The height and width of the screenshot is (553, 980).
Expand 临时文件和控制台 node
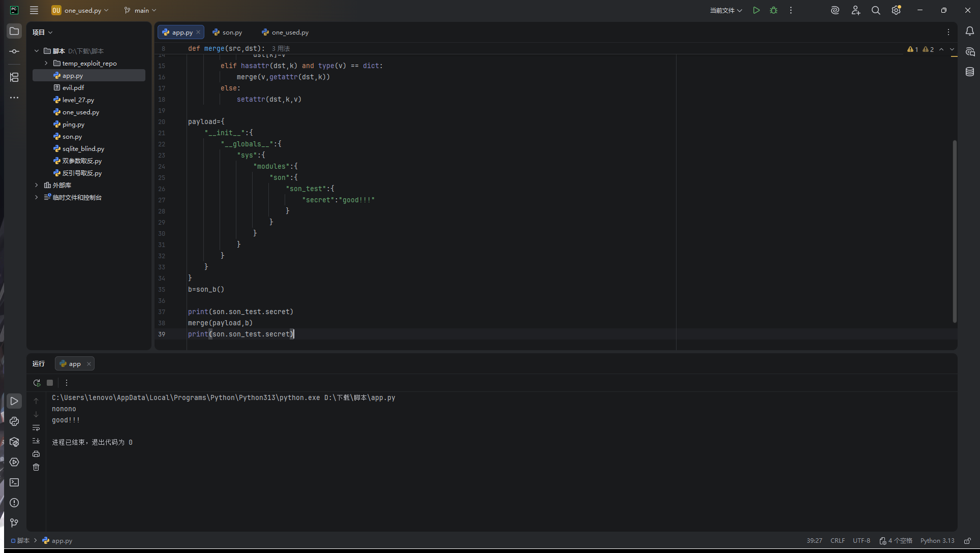(37, 197)
